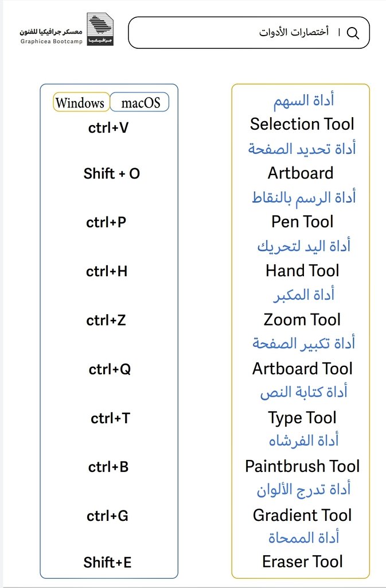Click the Hand Tool entry
The width and height of the screenshot is (386, 588).
[x=302, y=271]
